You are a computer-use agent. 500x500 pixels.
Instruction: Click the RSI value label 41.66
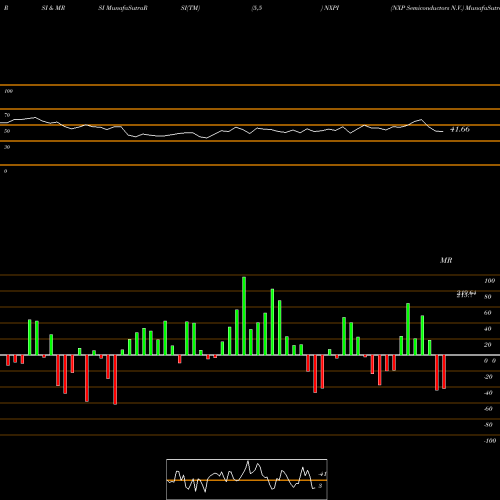coord(460,129)
